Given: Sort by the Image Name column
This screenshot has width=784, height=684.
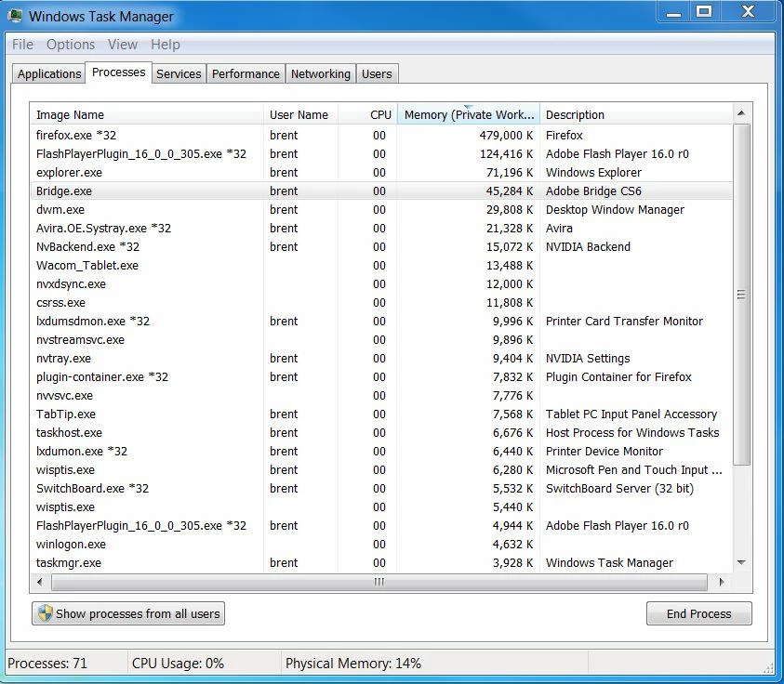Looking at the screenshot, I should point(147,114).
